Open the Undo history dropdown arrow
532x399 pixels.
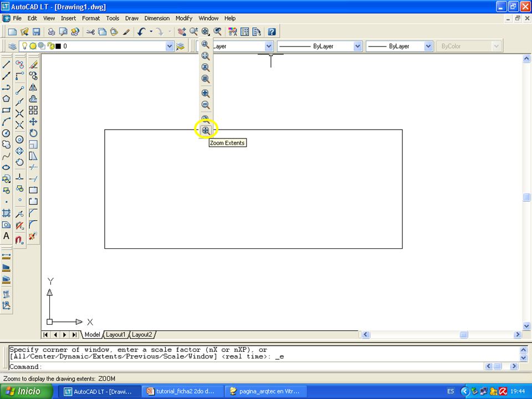click(x=151, y=32)
